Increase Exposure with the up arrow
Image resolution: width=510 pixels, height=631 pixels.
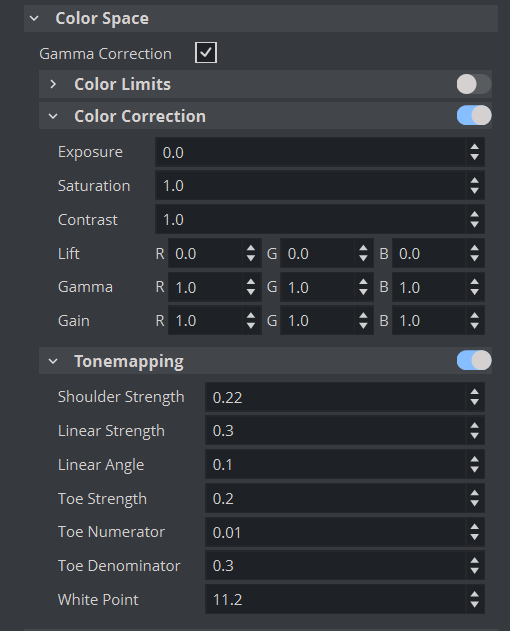pos(475,148)
